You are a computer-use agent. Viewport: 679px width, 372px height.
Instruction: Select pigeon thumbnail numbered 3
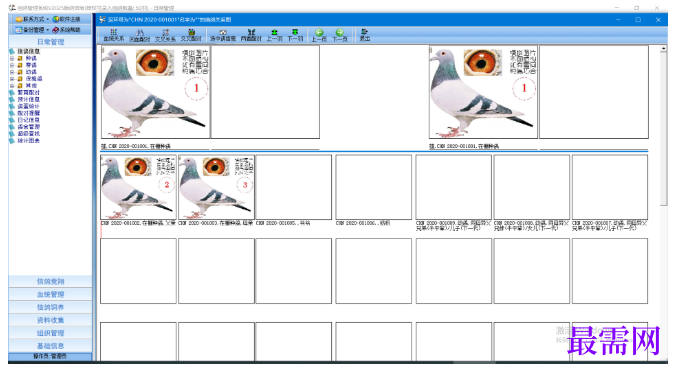click(217, 187)
